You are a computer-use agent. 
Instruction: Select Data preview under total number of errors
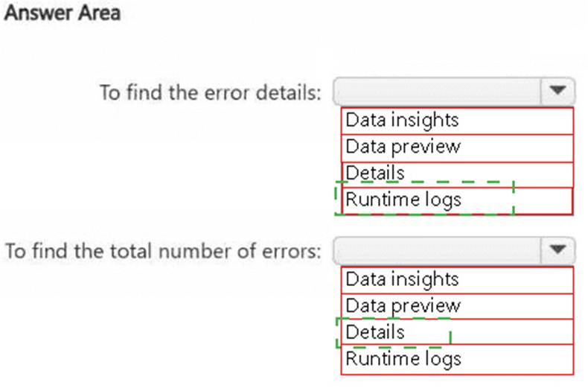coord(457,306)
